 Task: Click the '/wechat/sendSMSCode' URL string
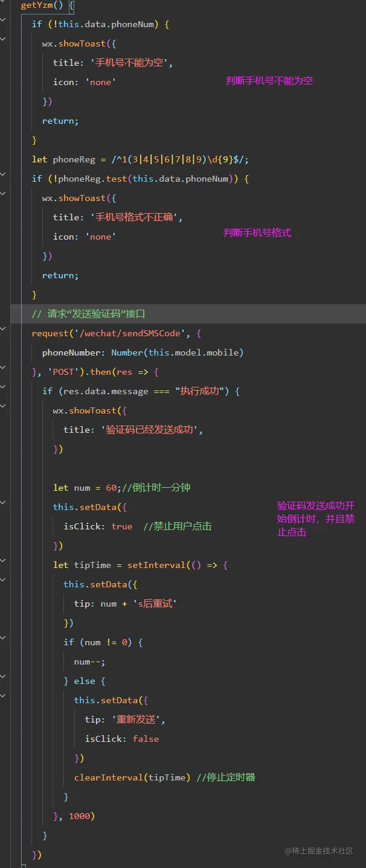(130, 333)
